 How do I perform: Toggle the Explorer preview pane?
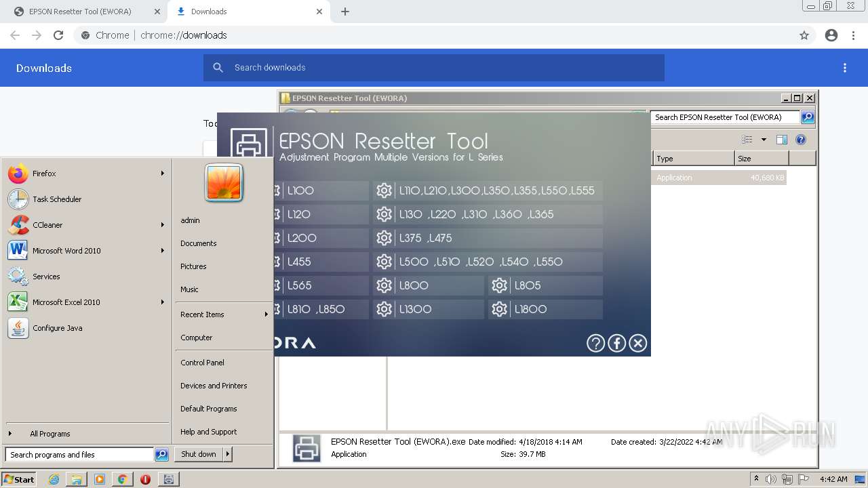(x=782, y=140)
